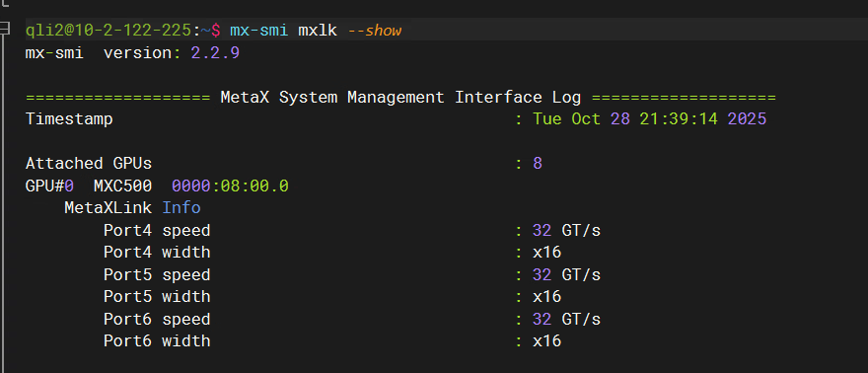The width and height of the screenshot is (868, 373).
Task: Click the 'MetaX System Management Interface Log' header
Action: [400, 98]
